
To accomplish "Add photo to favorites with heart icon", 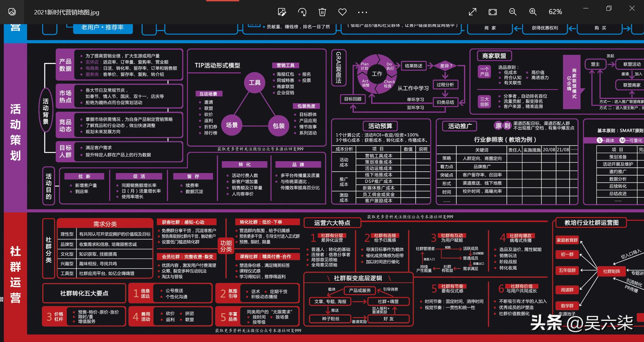I will point(342,12).
